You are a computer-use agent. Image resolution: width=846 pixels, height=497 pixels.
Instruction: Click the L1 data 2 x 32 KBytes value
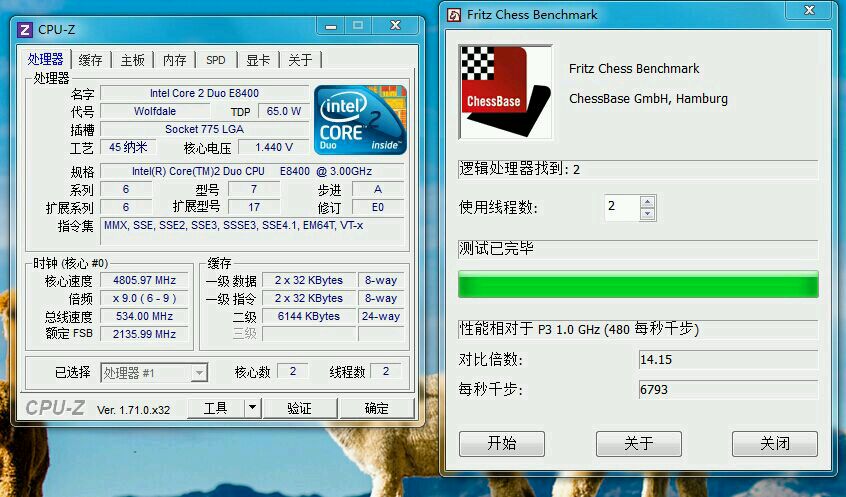point(309,280)
